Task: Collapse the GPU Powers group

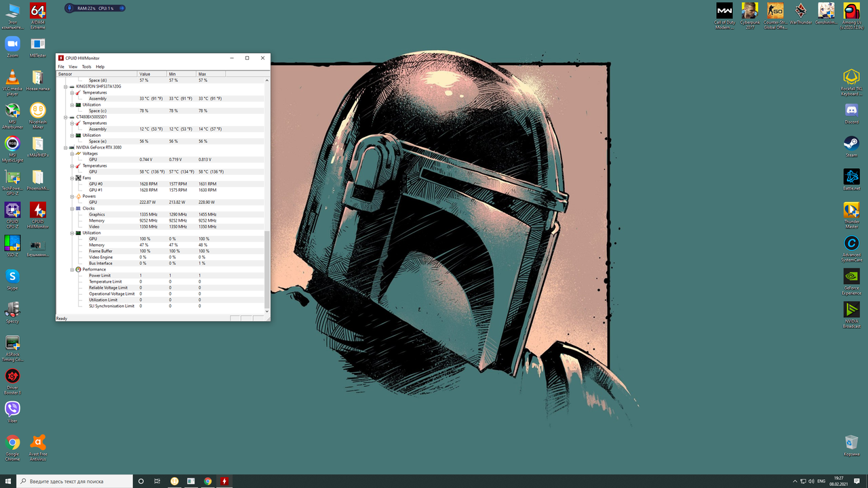Action: coord(72,197)
